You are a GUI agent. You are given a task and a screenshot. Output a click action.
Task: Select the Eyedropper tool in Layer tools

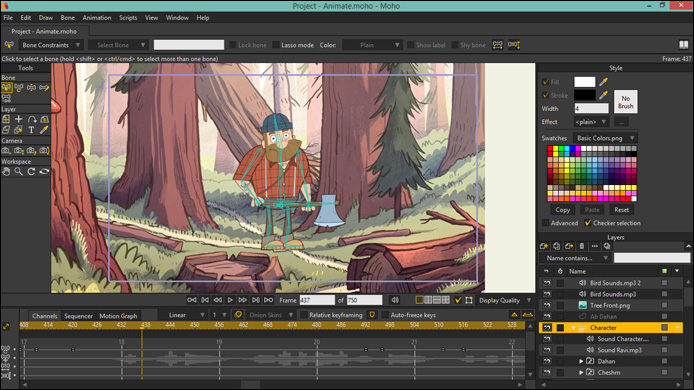pyautogui.click(x=44, y=130)
